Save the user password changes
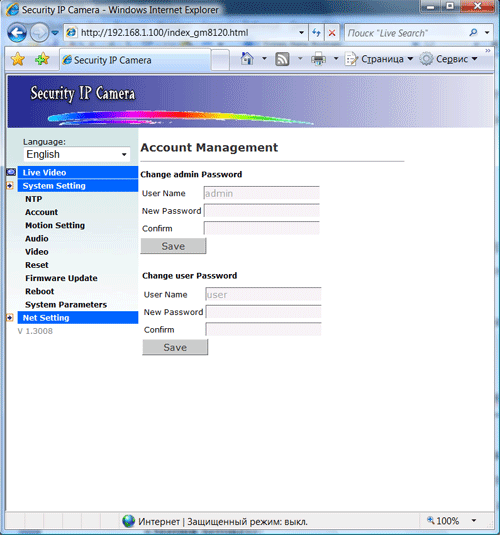500x535 pixels. tap(175, 347)
